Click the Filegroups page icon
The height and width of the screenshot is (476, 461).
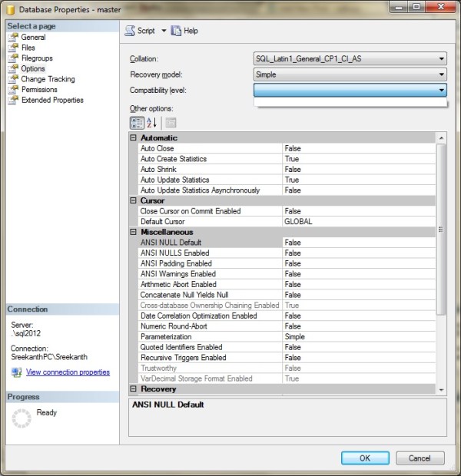point(12,58)
